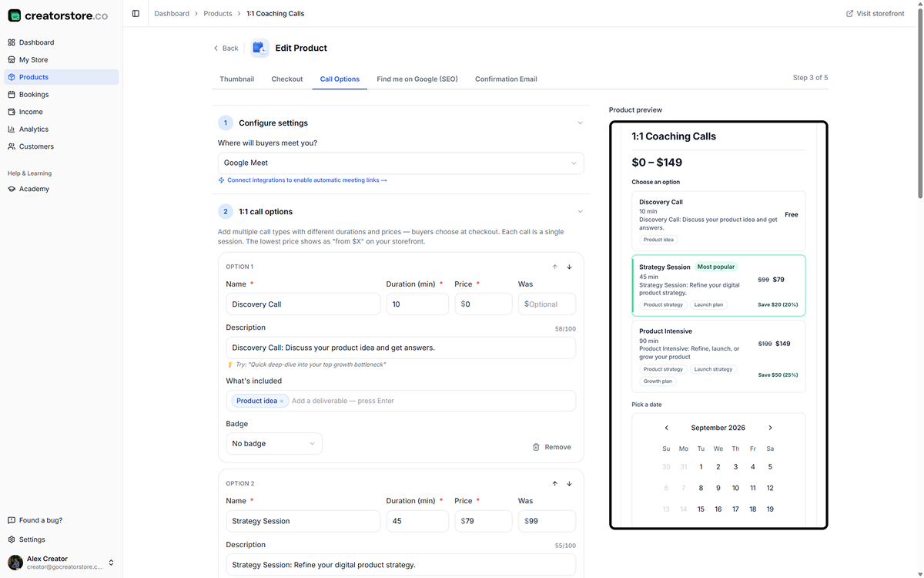Select the Product Intensive option in preview
924x578 pixels.
[718, 356]
